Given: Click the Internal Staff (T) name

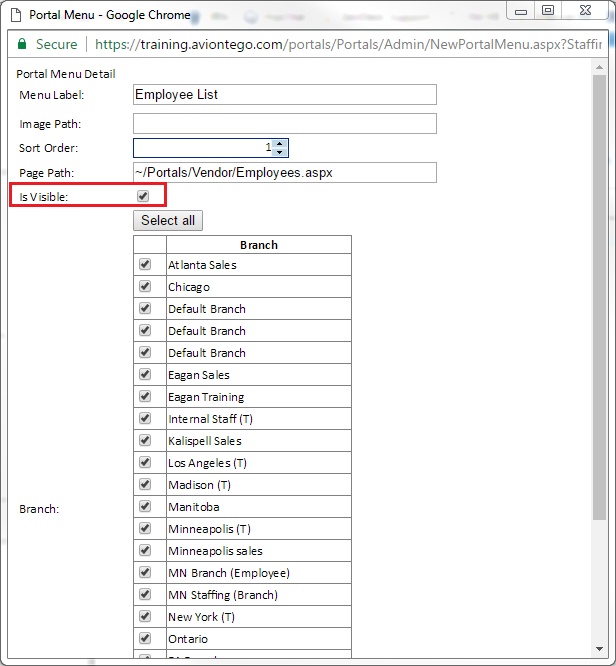Looking at the screenshot, I should point(210,419).
